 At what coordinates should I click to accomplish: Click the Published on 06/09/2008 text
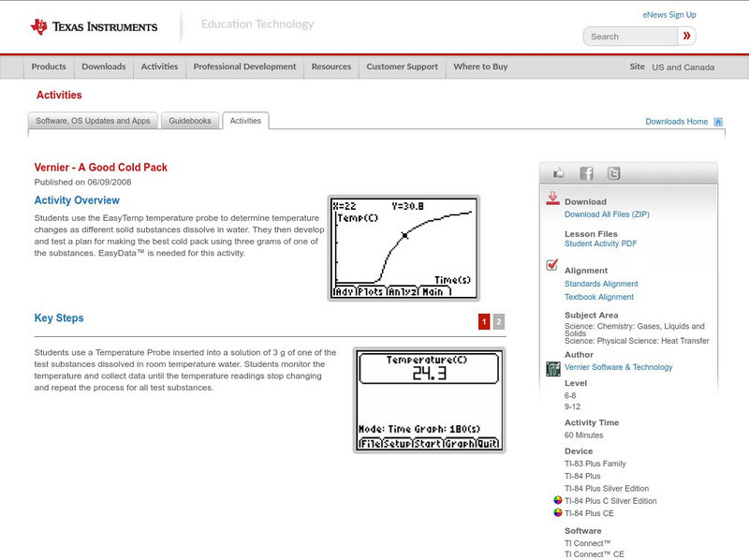pos(82,182)
